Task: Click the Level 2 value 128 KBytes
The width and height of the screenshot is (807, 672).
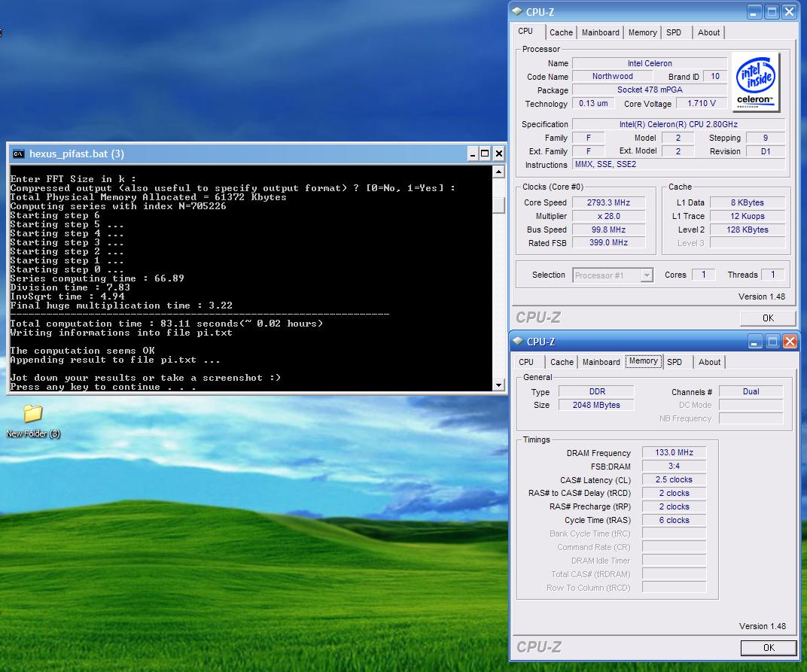Action: coord(748,230)
